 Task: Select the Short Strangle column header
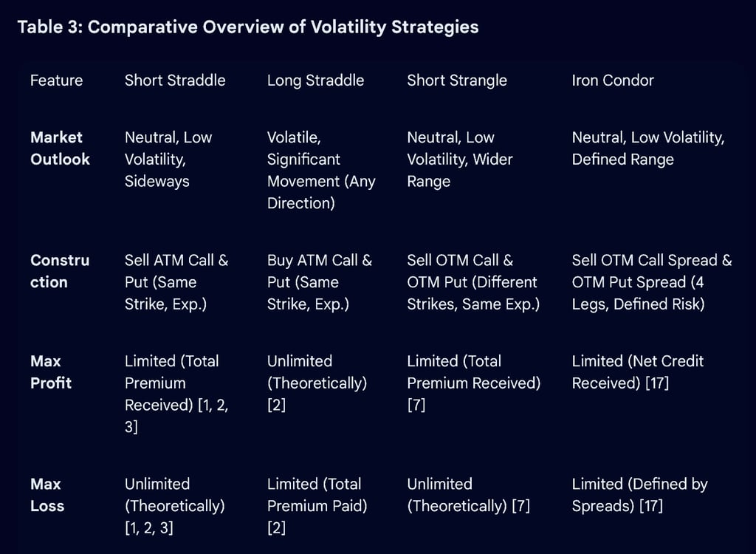point(456,80)
